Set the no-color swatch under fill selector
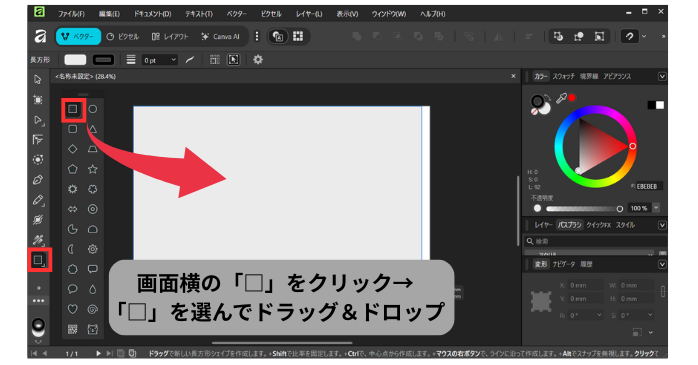The image size is (698, 365). (534, 112)
